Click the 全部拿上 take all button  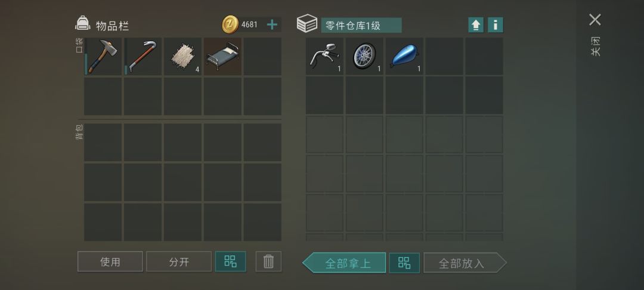tap(344, 263)
